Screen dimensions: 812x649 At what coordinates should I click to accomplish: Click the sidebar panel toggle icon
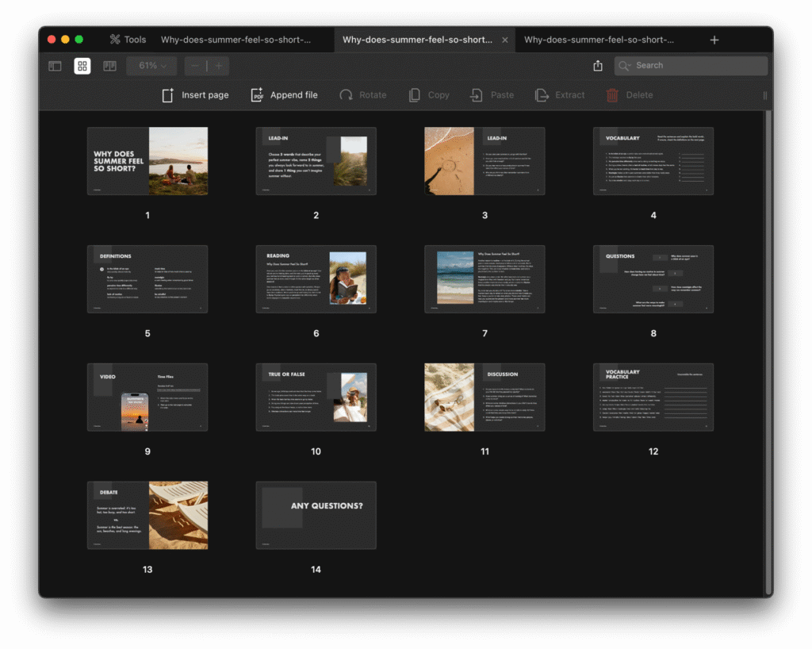pos(55,66)
